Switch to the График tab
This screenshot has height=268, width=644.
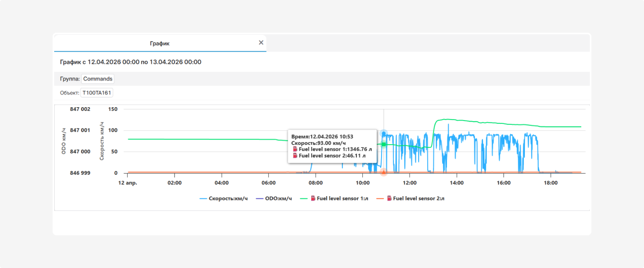click(x=160, y=43)
